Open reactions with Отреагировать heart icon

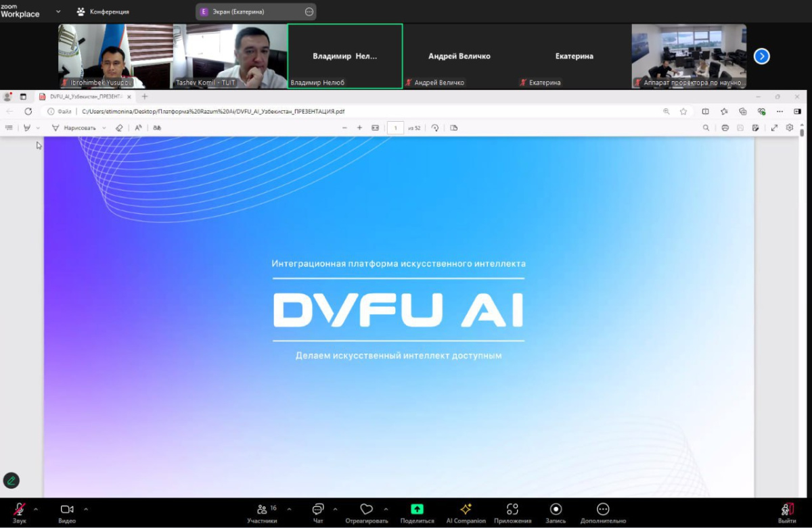point(367,513)
